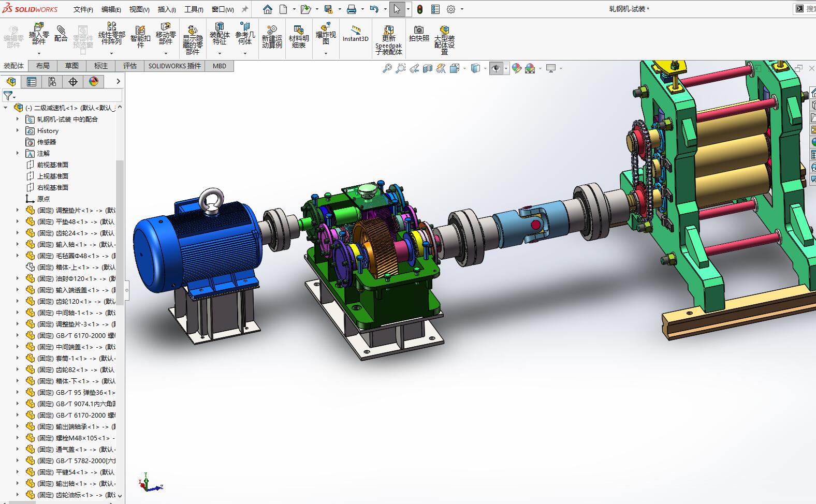Open the Smart Fasteners (智能扣件) tool
This screenshot has height=504, width=816.
[140, 37]
